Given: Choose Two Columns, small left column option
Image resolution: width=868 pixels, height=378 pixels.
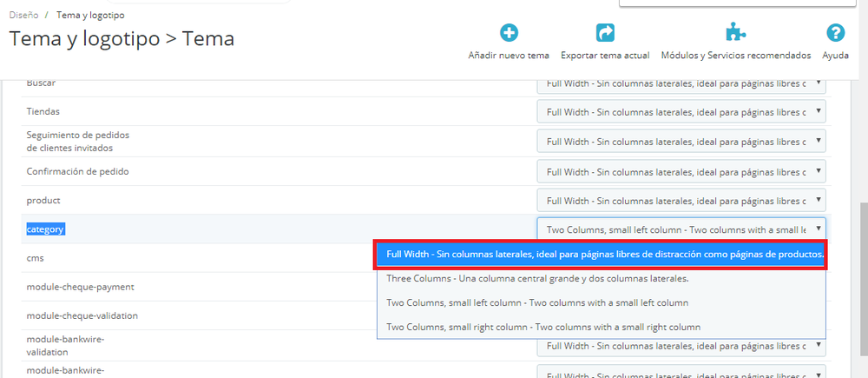Looking at the screenshot, I should tap(602, 302).
